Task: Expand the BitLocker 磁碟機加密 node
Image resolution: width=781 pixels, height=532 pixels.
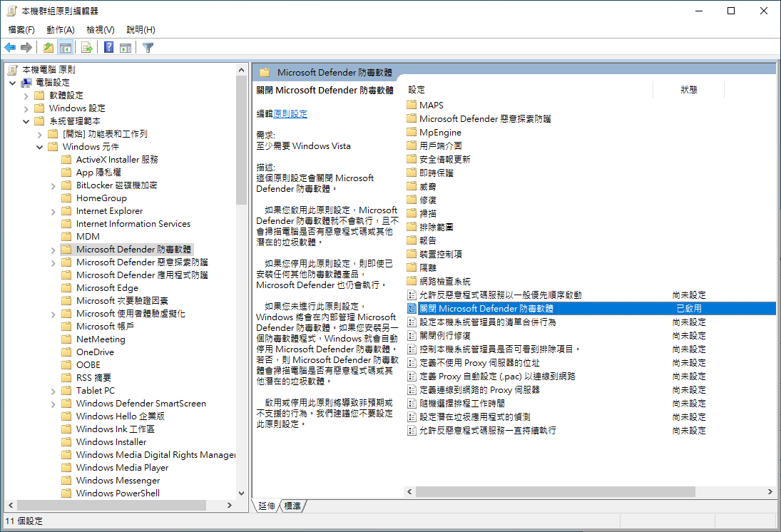Action: [53, 186]
